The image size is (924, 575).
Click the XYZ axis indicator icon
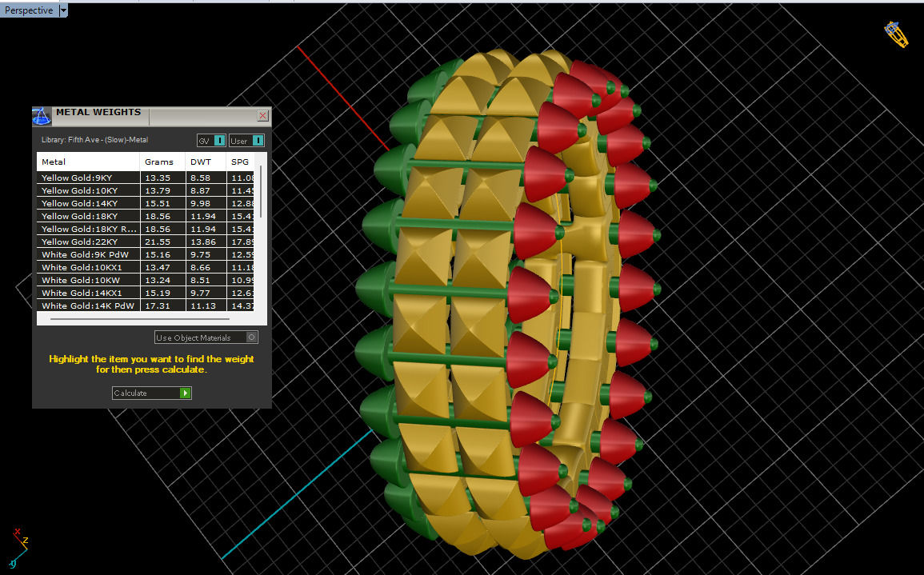point(19,548)
